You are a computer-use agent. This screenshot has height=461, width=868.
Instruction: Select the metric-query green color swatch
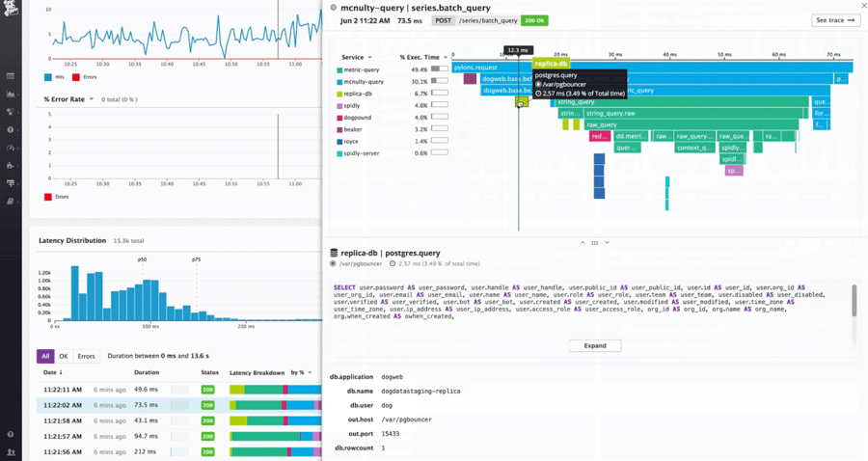[339, 70]
